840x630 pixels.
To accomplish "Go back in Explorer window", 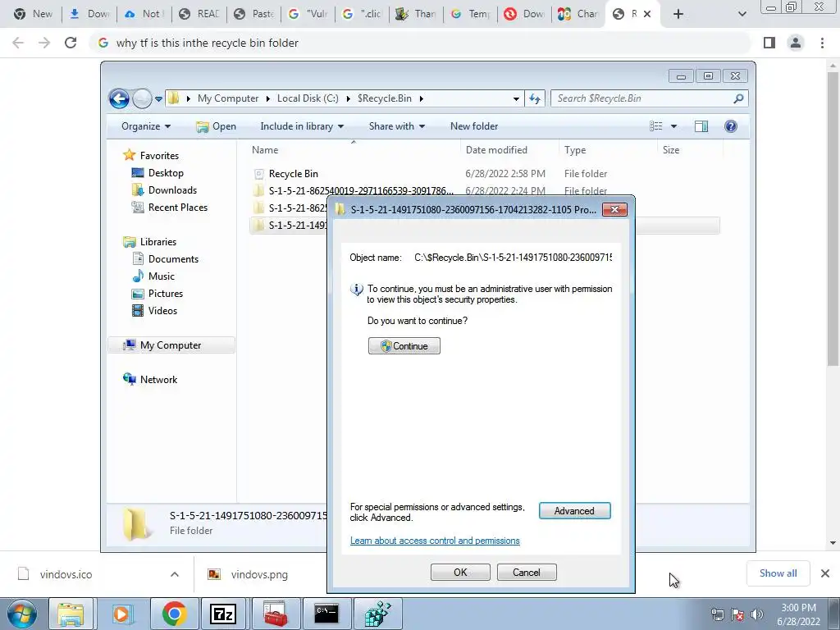I will tap(119, 98).
